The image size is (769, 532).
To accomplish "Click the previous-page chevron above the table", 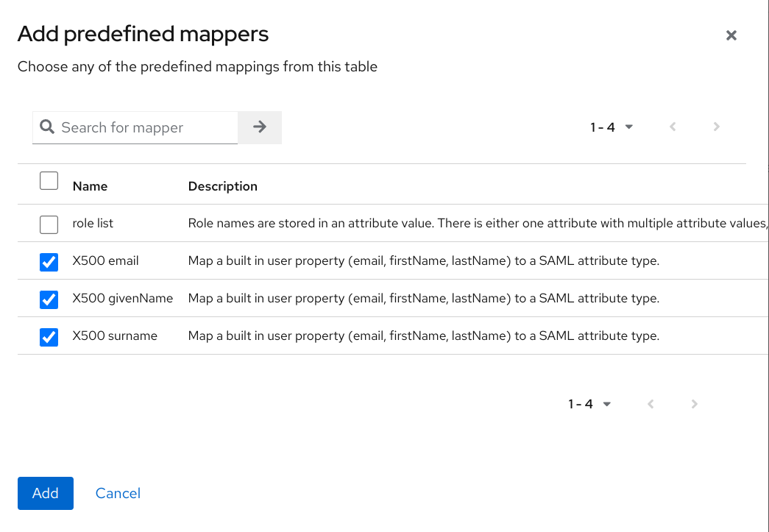I will [673, 127].
